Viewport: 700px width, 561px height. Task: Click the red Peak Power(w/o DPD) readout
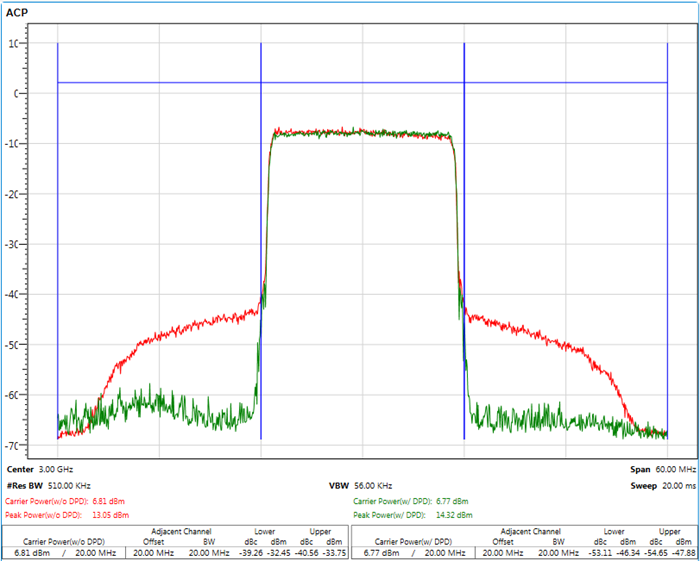tap(67, 515)
